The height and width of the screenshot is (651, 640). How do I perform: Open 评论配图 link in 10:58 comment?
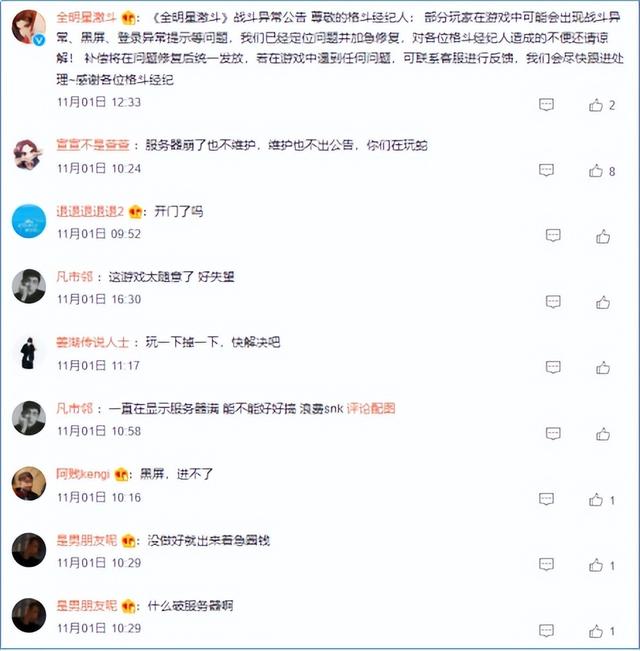click(371, 409)
